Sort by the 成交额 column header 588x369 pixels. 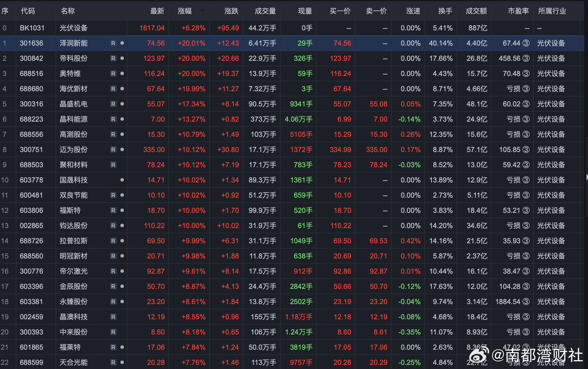pos(476,11)
